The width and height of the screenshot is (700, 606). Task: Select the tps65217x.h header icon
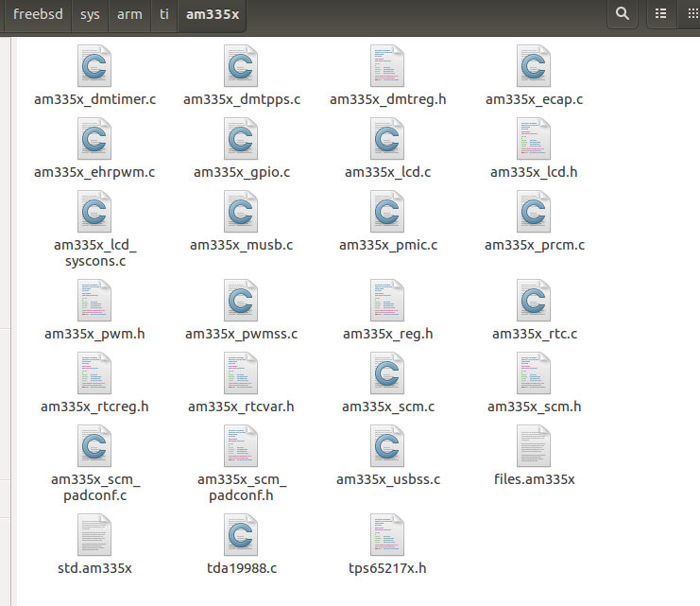(387, 535)
